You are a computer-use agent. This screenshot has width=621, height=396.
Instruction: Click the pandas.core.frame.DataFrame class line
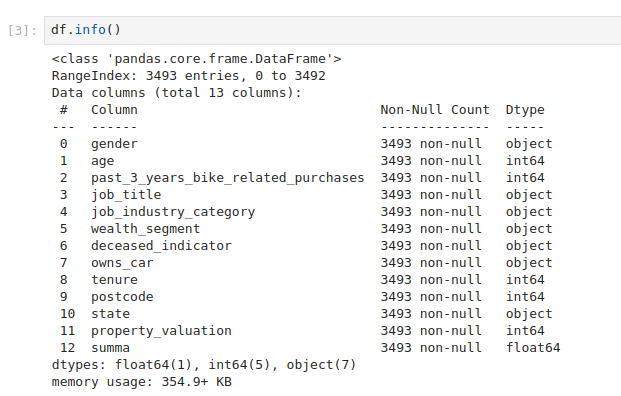pyautogui.click(x=196, y=59)
